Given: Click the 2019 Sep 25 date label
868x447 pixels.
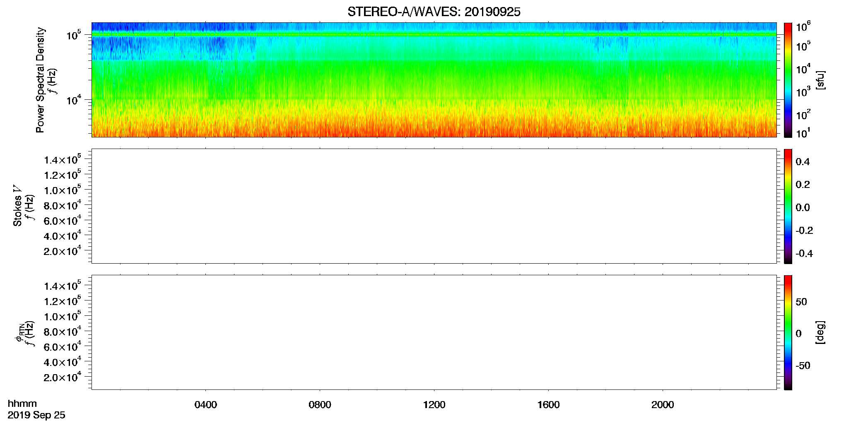Looking at the screenshot, I should click(x=36, y=415).
